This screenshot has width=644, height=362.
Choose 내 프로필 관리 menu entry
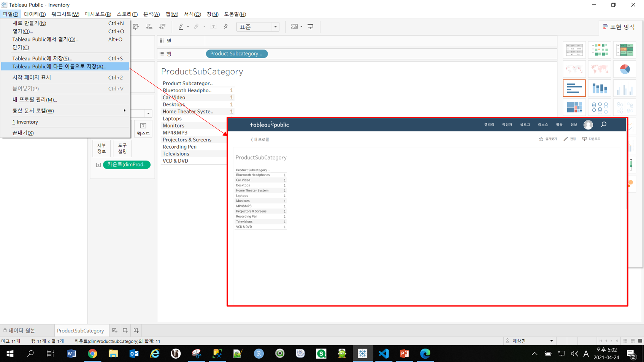[x=65, y=100]
